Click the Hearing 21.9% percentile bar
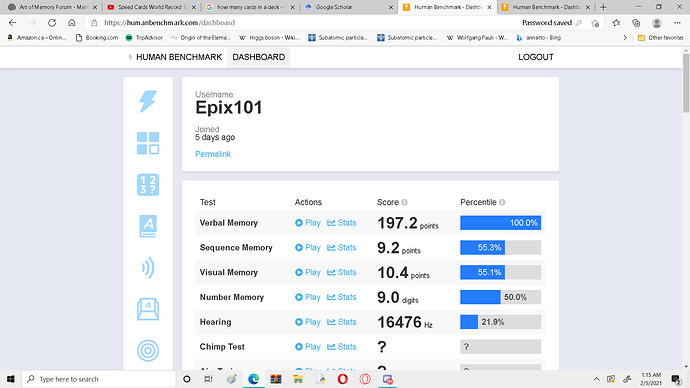The height and width of the screenshot is (388, 690). (501, 322)
